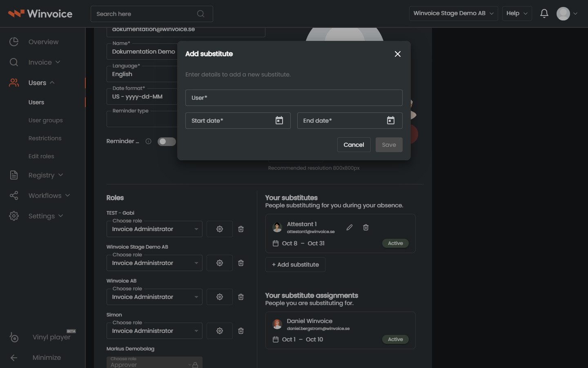Delete the Winvoice AB role
This screenshot has height=368, width=588.
241,297
